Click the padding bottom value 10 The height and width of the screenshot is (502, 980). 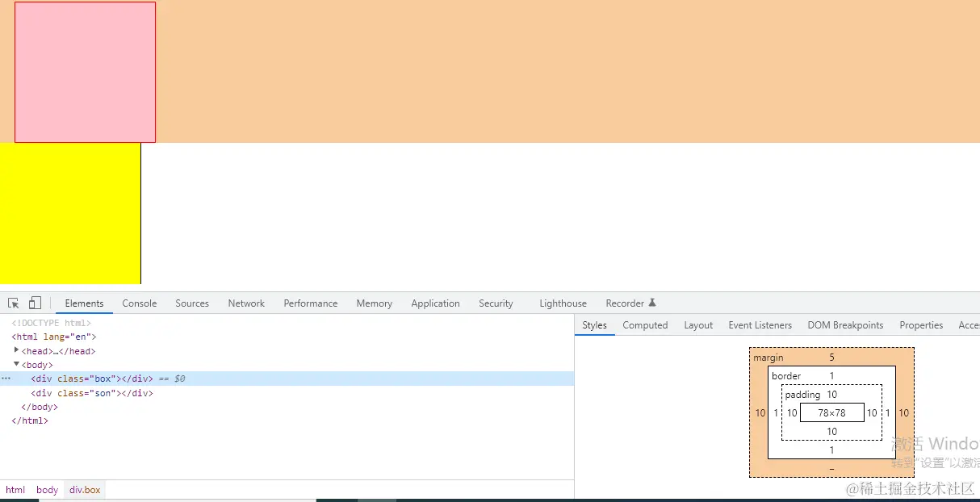click(831, 432)
